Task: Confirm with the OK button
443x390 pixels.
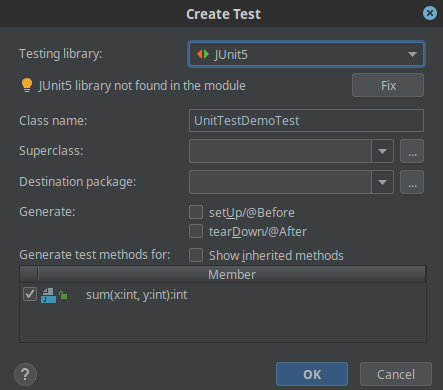Action: (312, 374)
